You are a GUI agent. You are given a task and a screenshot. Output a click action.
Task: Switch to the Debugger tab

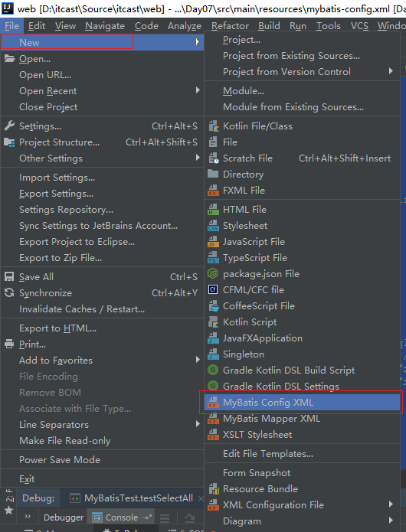pyautogui.click(x=64, y=517)
